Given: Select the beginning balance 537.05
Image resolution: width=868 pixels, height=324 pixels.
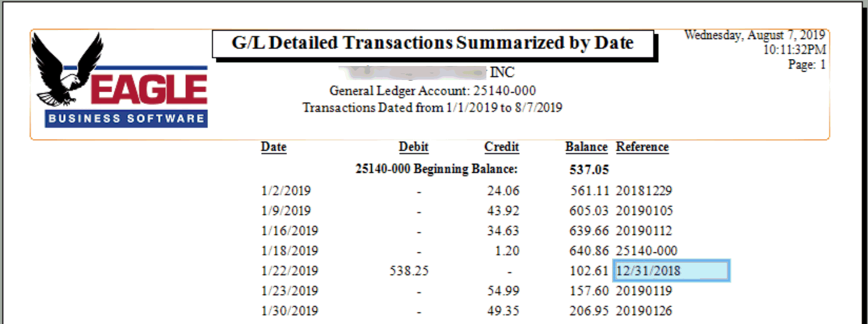Looking at the screenshot, I should pyautogui.click(x=589, y=169).
